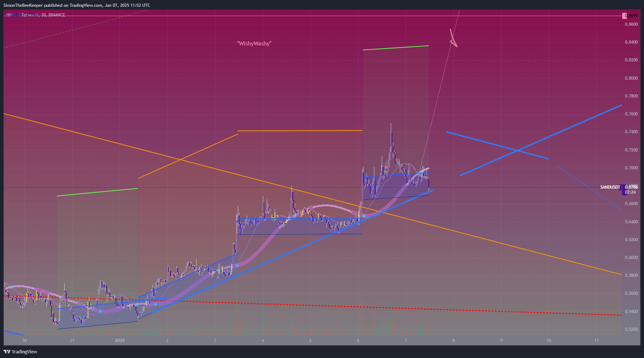Screen dimensions: 644x358
Task: Click the TradingView logo at bottom left
Action: 20,352
